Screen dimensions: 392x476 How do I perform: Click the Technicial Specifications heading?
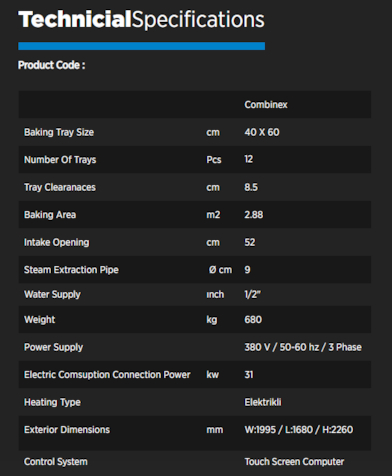click(x=141, y=20)
